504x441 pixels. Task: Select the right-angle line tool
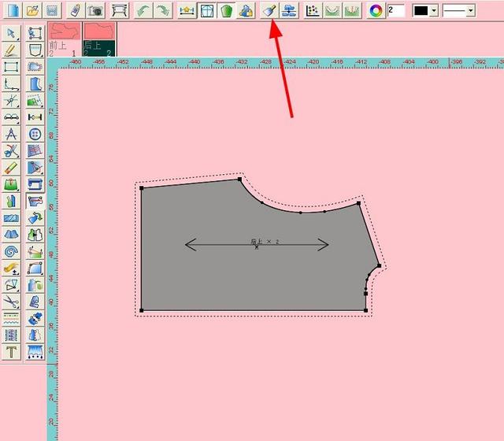tap(11, 83)
